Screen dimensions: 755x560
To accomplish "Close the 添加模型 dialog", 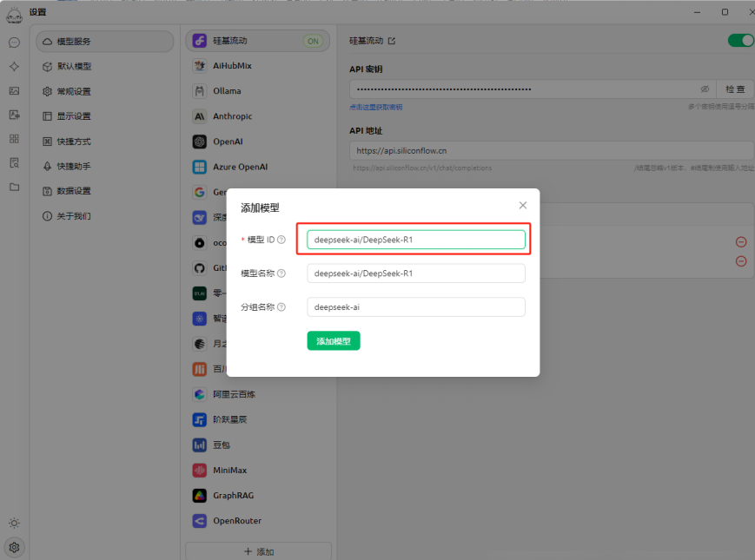I will (523, 206).
